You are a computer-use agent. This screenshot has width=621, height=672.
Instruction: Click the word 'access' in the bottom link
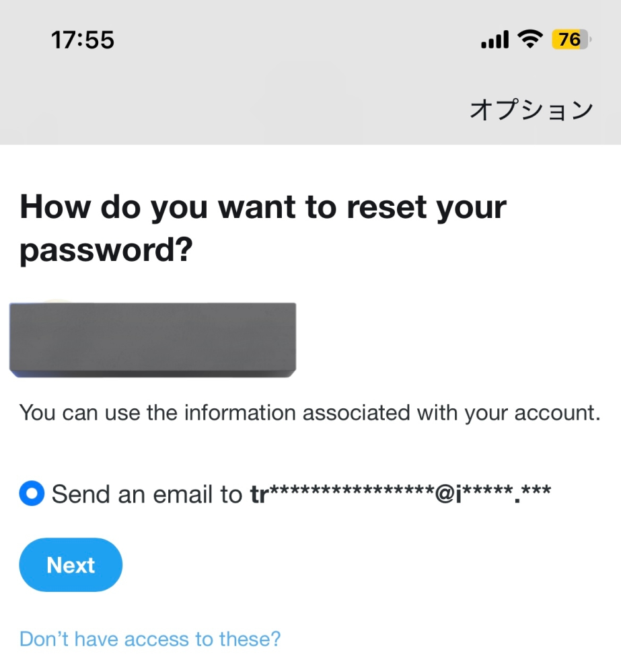click(x=157, y=639)
